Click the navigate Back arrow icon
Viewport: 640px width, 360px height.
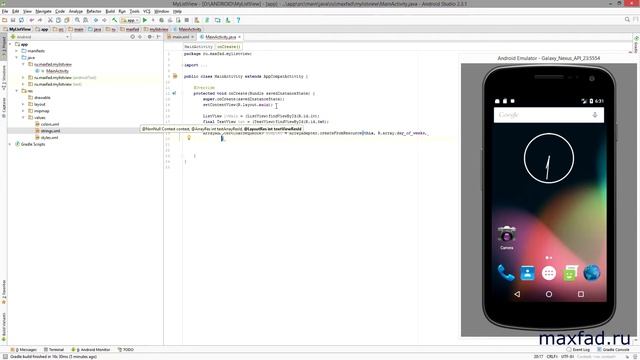96,20
